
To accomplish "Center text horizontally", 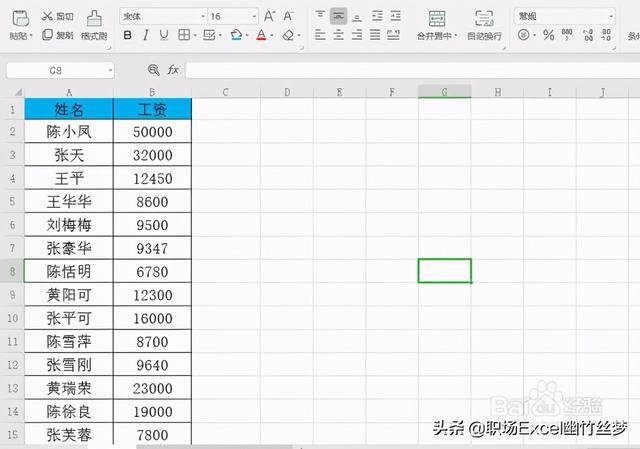I will coord(338,35).
